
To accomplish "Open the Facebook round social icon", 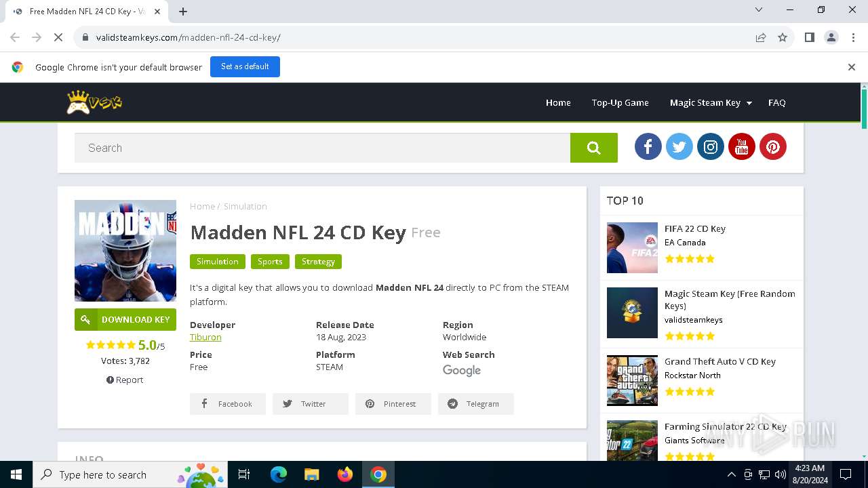I will tap(648, 147).
